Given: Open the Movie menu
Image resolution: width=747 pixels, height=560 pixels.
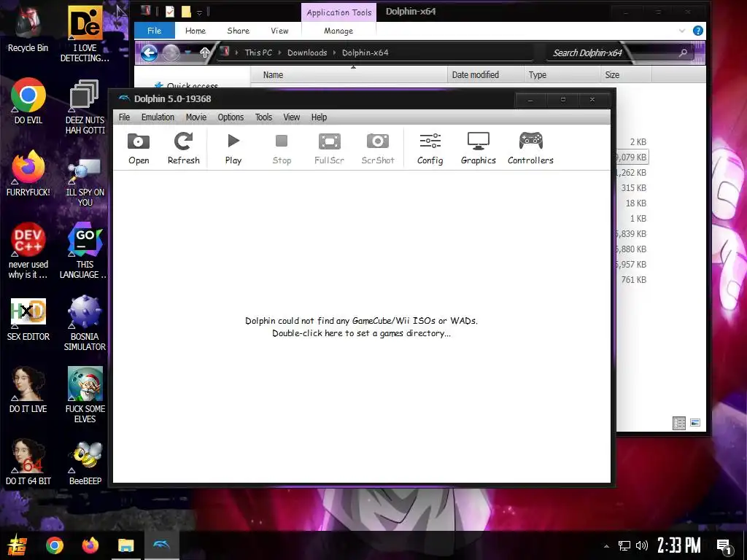Looking at the screenshot, I should (x=196, y=117).
